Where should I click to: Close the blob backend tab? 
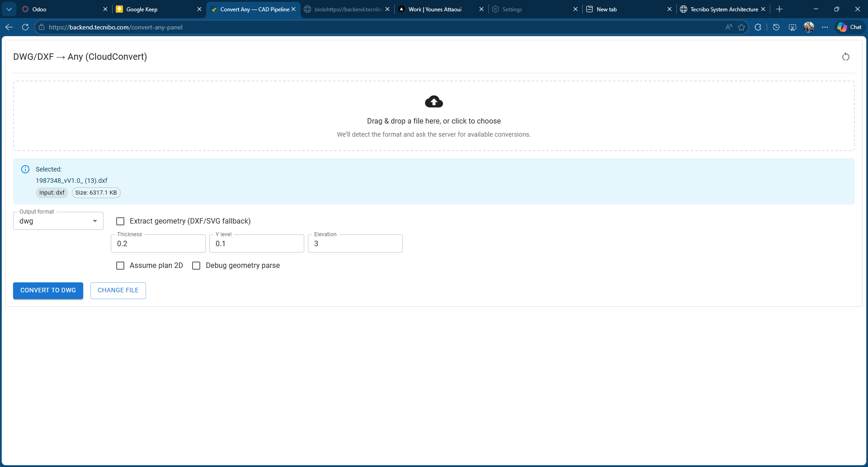tap(387, 9)
